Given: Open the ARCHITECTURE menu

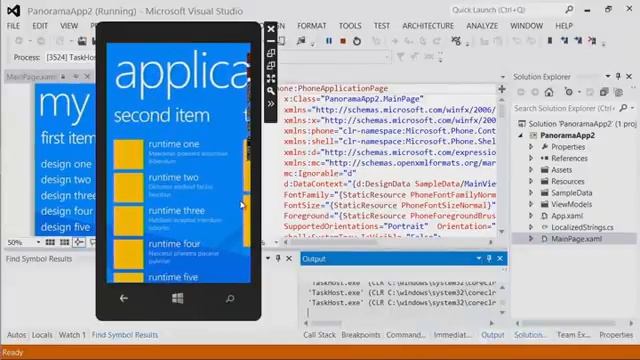Looking at the screenshot, I should pos(428,26).
